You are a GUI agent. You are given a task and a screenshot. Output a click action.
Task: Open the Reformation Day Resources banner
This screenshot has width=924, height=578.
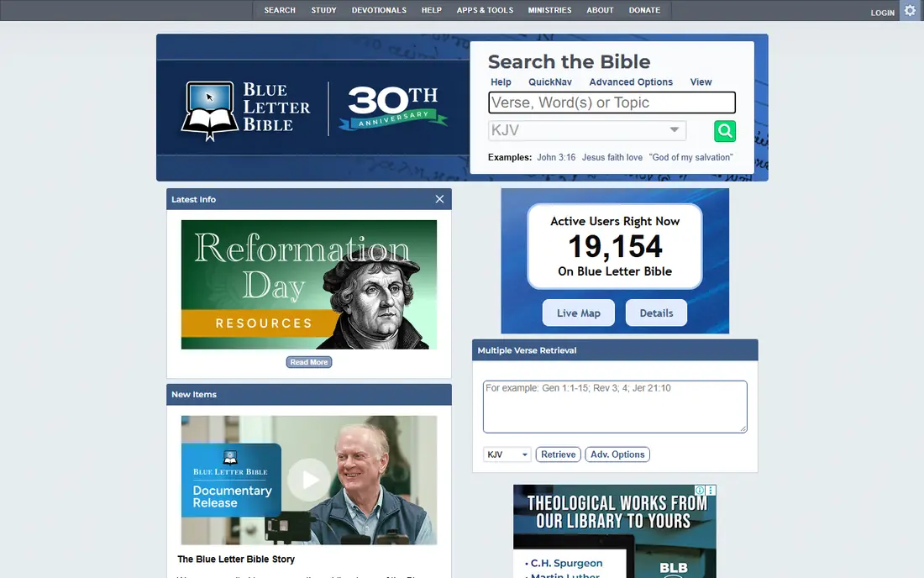(x=309, y=285)
